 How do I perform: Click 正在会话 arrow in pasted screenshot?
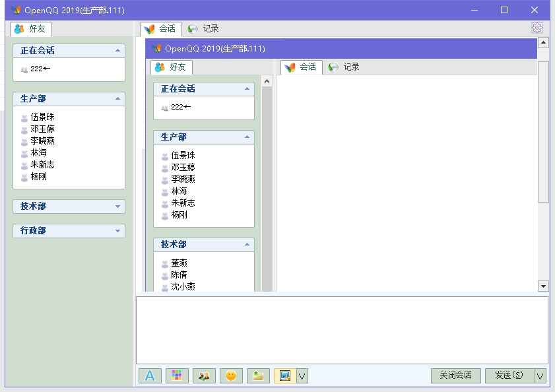tap(247, 89)
